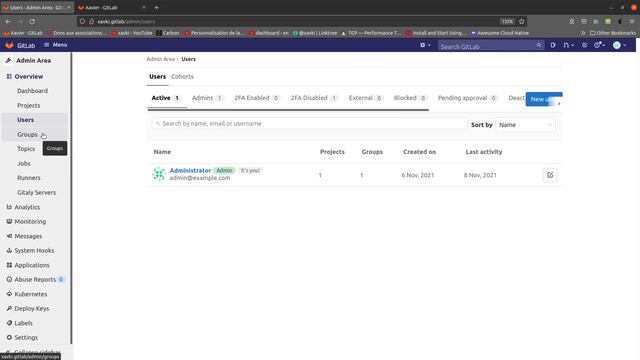Click the Messages megaphone icon
The height and width of the screenshot is (360, 640).
[9, 236]
